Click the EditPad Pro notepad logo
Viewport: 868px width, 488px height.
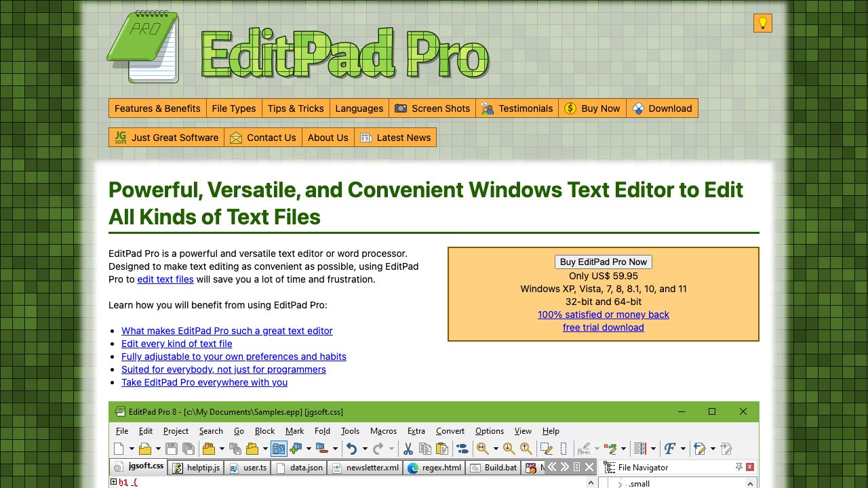144,47
